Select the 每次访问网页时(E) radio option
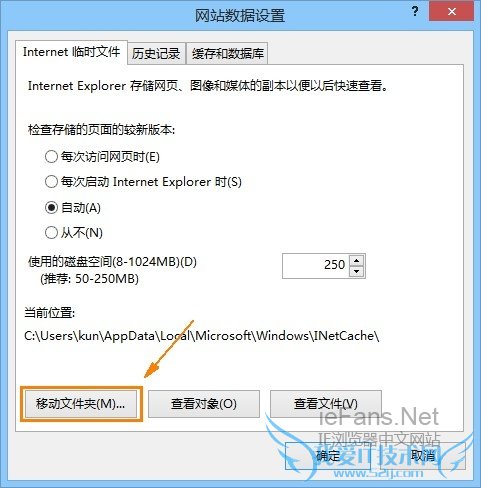The height and width of the screenshot is (488, 481). point(102,156)
